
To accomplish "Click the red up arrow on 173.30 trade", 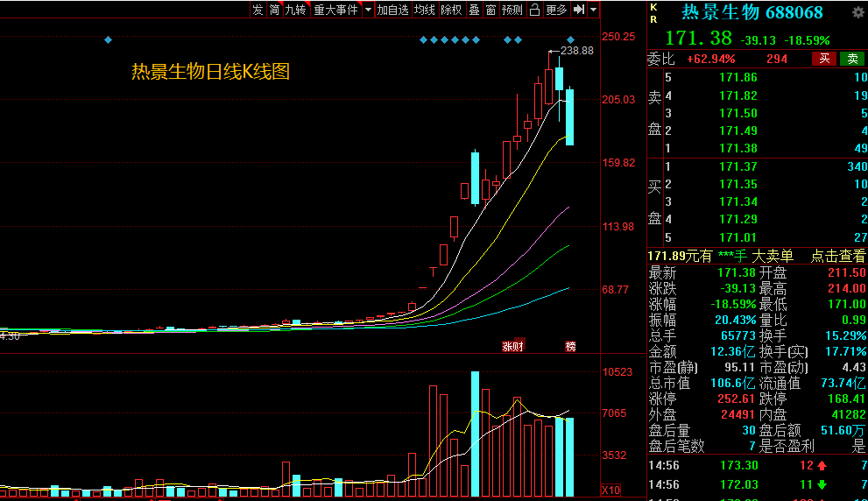I will (x=822, y=466).
